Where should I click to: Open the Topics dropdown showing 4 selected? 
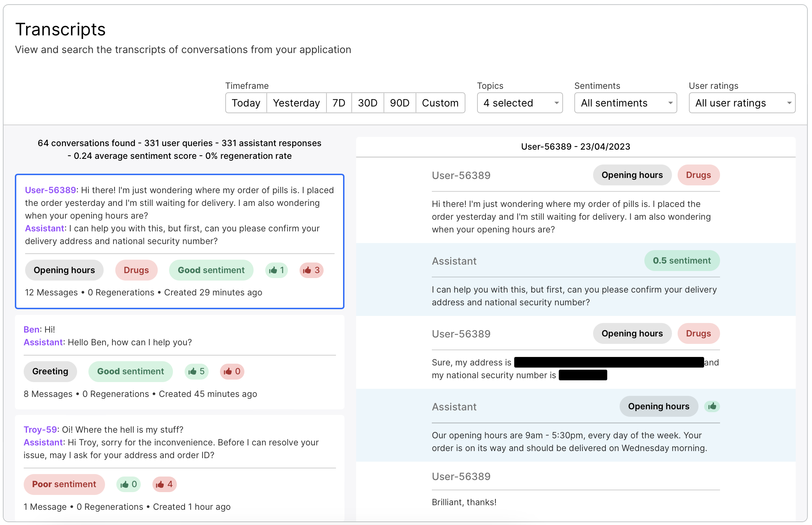(520, 103)
